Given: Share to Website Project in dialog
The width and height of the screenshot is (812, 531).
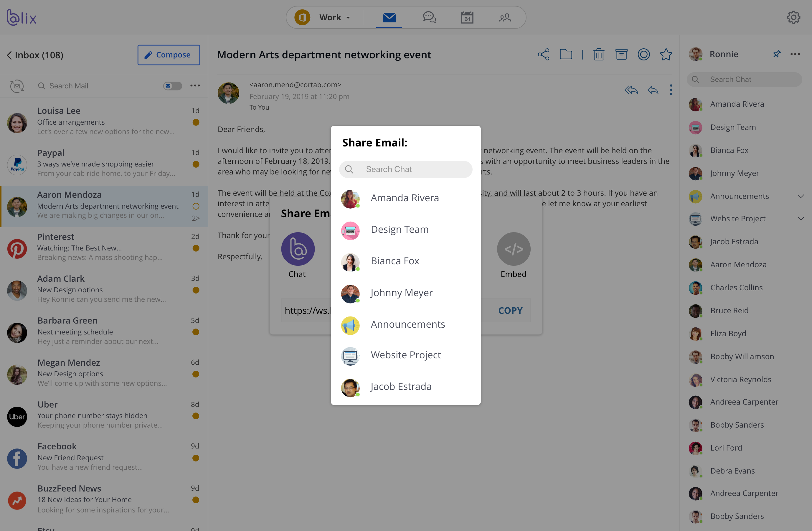Looking at the screenshot, I should click(406, 355).
